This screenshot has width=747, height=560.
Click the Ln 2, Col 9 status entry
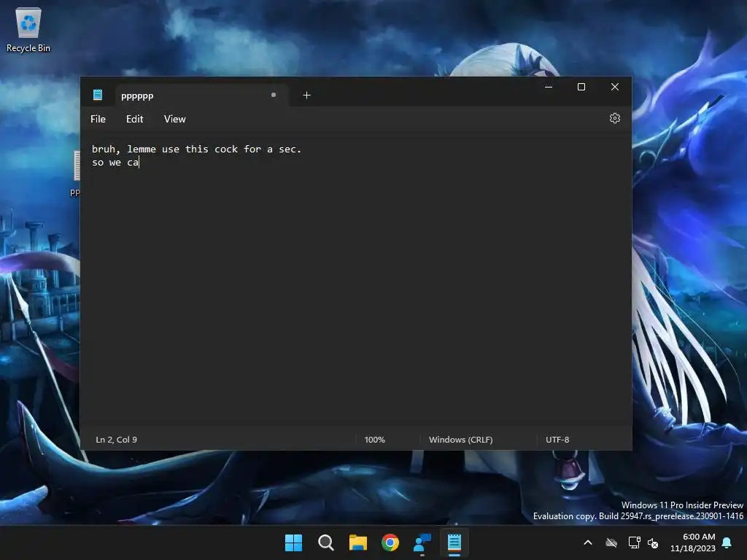(x=116, y=440)
